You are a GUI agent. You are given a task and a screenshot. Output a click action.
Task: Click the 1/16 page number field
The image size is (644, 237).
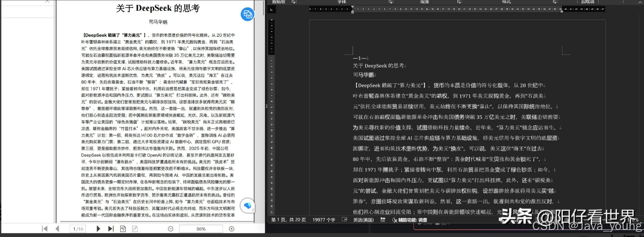pos(78,229)
